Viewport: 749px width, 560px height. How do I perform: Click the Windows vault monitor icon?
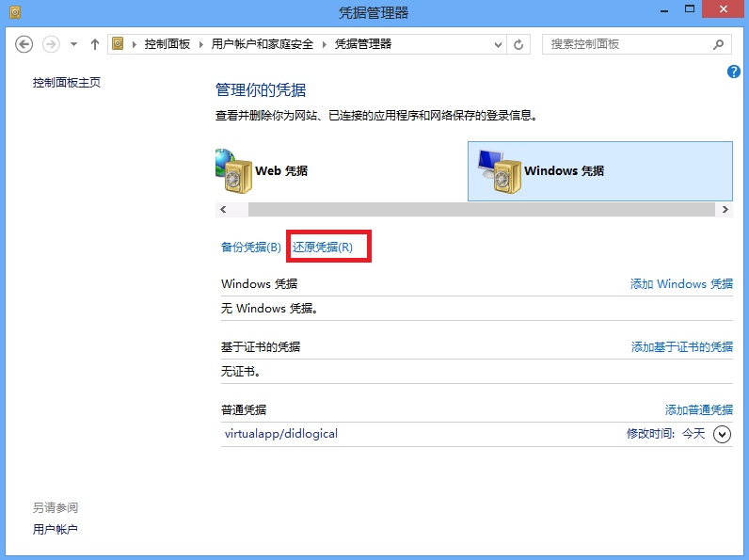pyautogui.click(x=499, y=171)
